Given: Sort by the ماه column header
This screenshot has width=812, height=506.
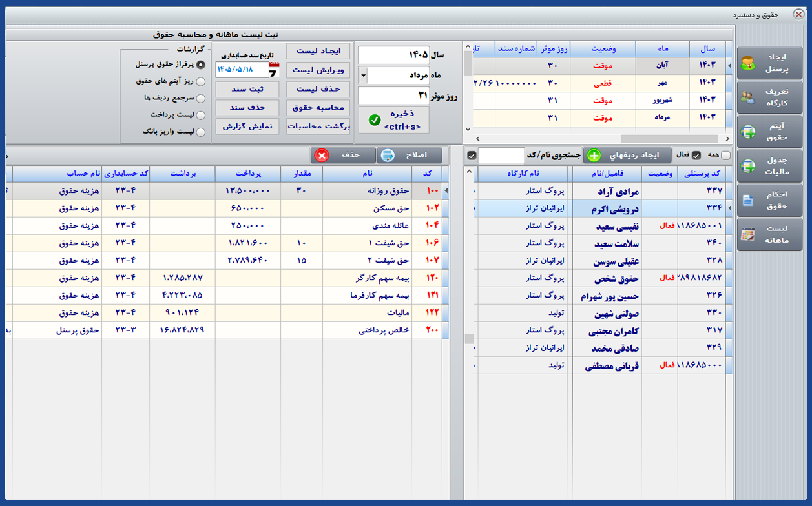Looking at the screenshot, I should pos(663,48).
